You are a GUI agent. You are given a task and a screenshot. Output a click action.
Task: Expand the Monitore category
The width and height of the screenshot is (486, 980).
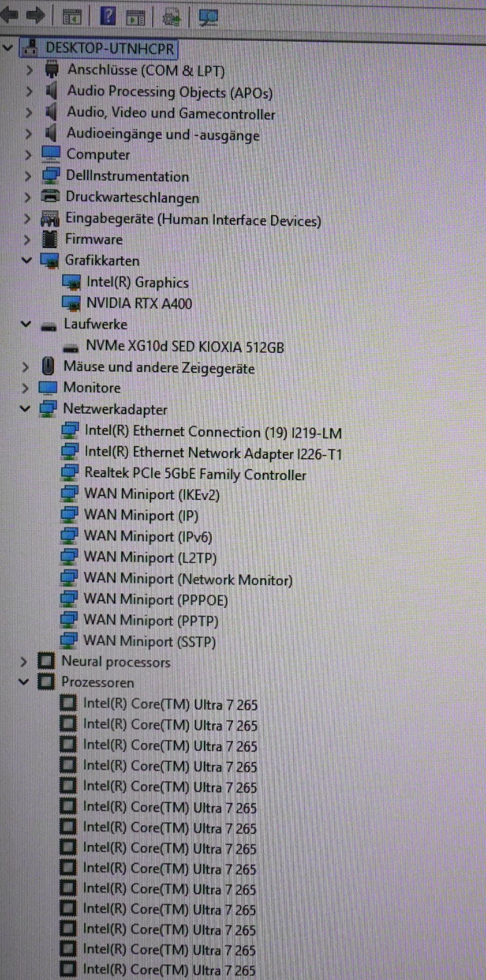click(25, 388)
